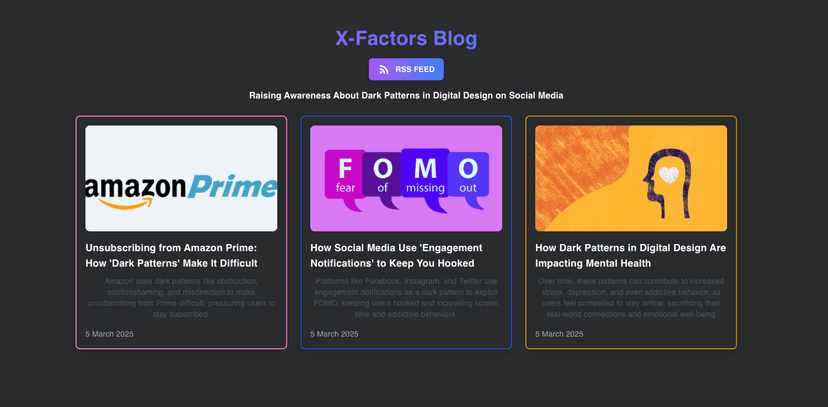
Task: Open 'Impacting Mental Health' article title
Action: tap(630, 255)
